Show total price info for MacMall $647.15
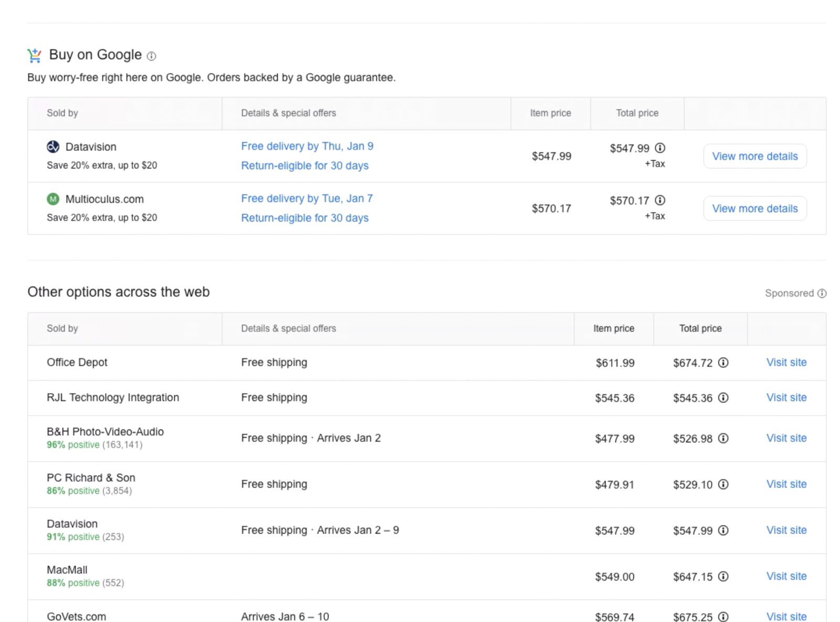Screen dimensions: 840x622 tap(723, 576)
